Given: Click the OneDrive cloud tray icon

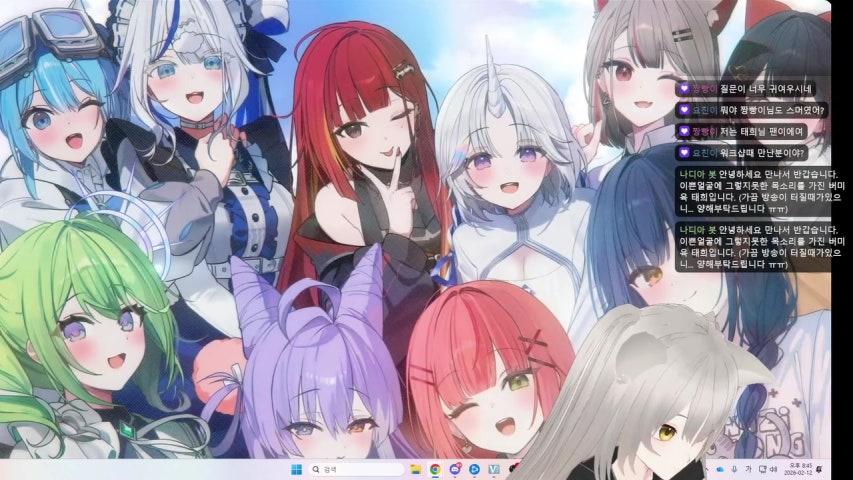Looking at the screenshot, I should tap(719, 468).
